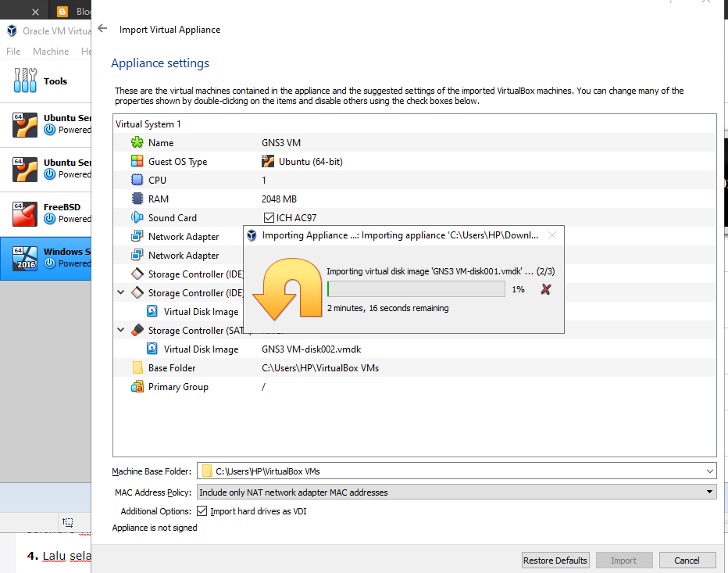Click the Oracle VM VirtualBox window icon
This screenshot has height=573, width=728.
click(12, 30)
